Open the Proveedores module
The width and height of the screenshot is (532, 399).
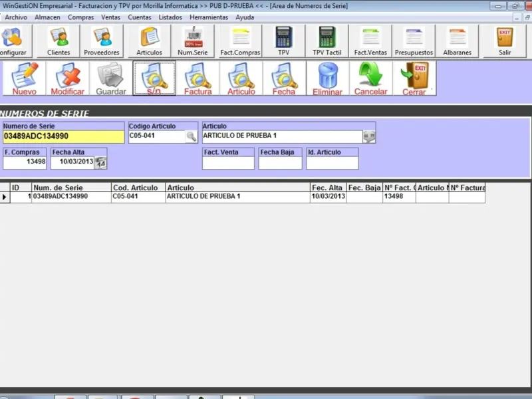(102, 41)
